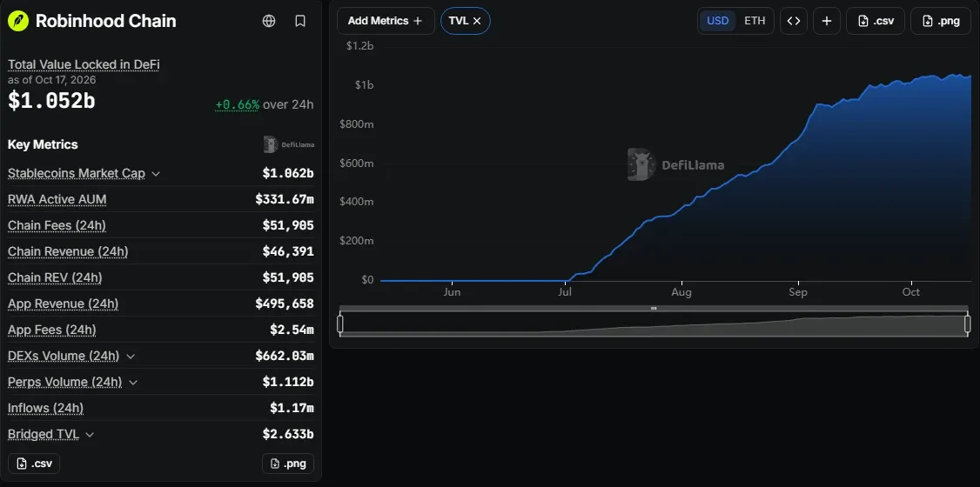Click the App Fees (24h) label
Image resolution: width=980 pixels, height=487 pixels.
[x=52, y=330]
